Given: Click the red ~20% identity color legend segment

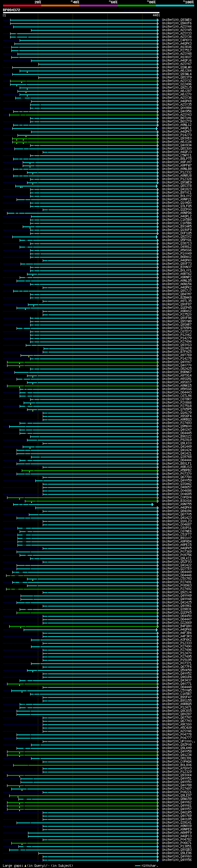Looking at the screenshot, I should [22, 6].
